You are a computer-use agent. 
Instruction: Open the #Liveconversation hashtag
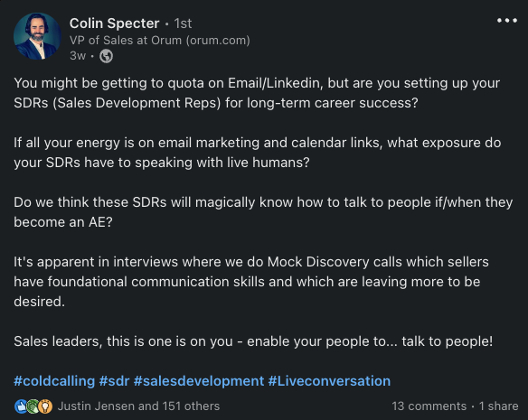tap(329, 381)
